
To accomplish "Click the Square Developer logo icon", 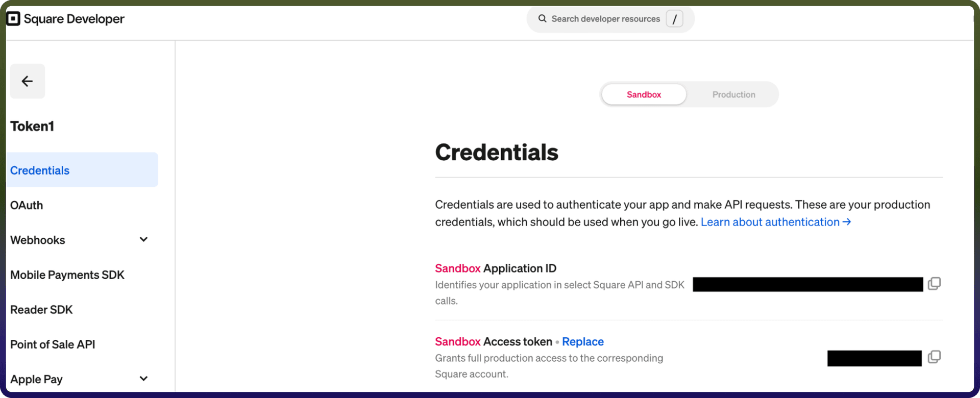I will (13, 19).
